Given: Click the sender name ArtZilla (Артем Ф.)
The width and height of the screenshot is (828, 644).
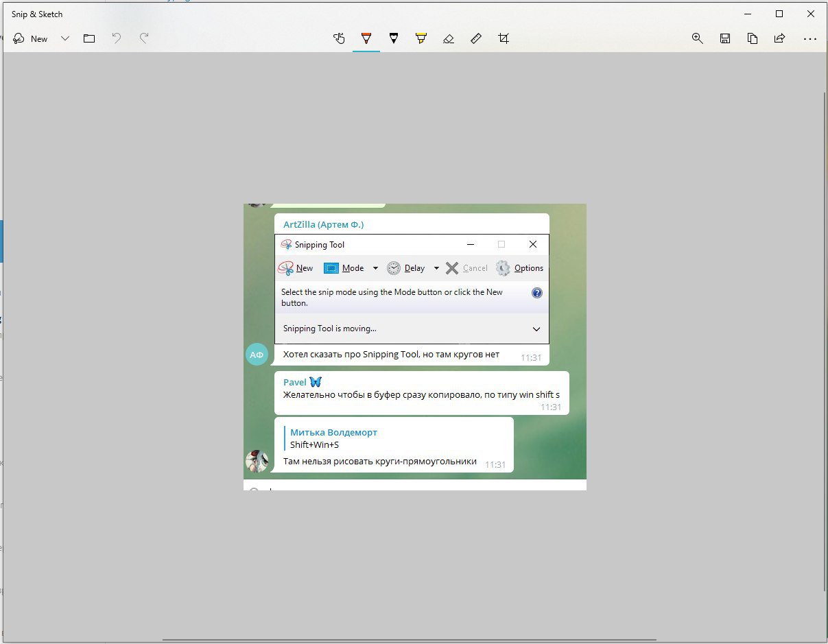Looking at the screenshot, I should (x=324, y=224).
